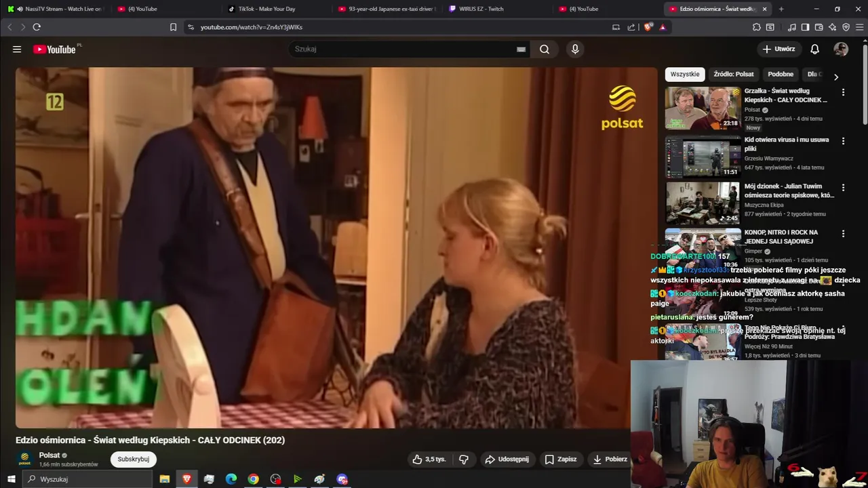Select the Podobne filter chip

tap(781, 75)
